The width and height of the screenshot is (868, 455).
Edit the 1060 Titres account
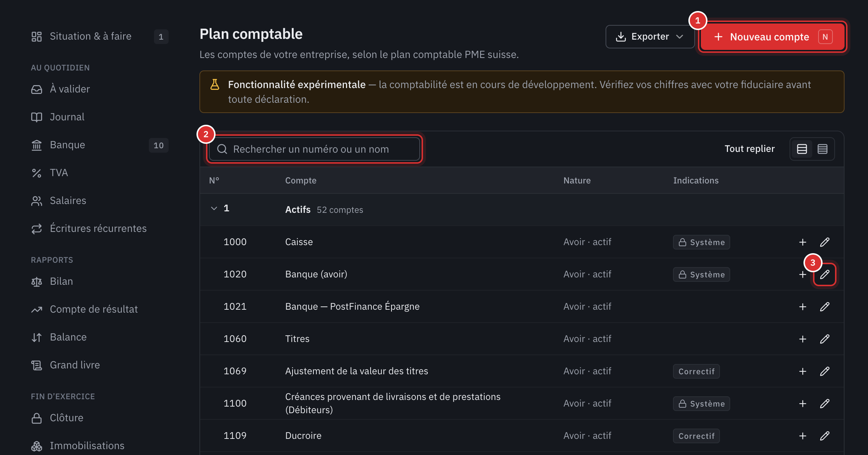pyautogui.click(x=825, y=339)
